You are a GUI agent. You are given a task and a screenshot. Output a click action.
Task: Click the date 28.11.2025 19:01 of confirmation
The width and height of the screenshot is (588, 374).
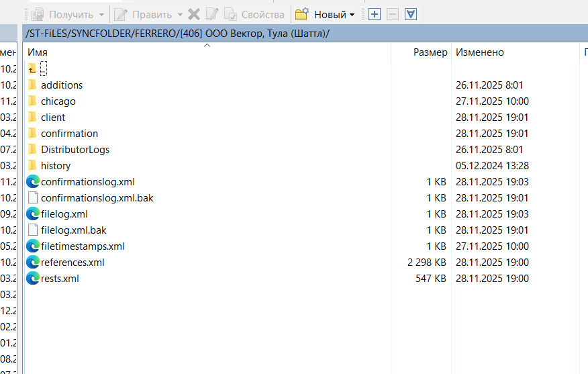[492, 134]
